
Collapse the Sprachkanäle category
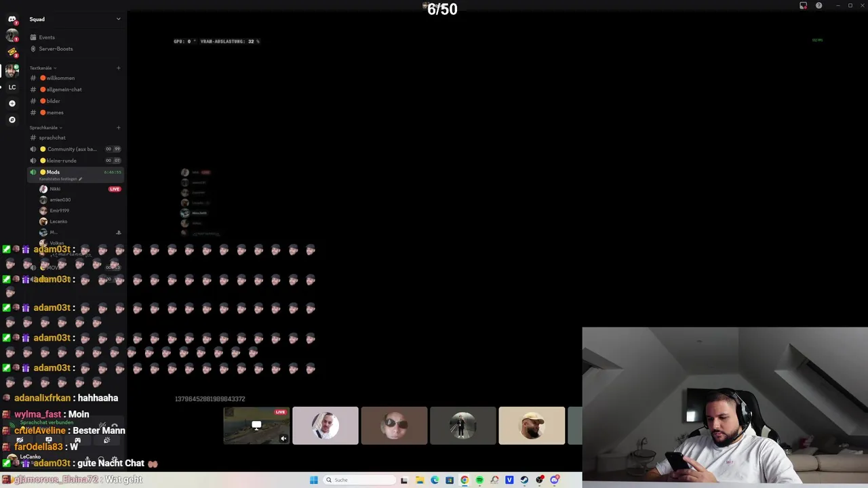[x=45, y=127]
